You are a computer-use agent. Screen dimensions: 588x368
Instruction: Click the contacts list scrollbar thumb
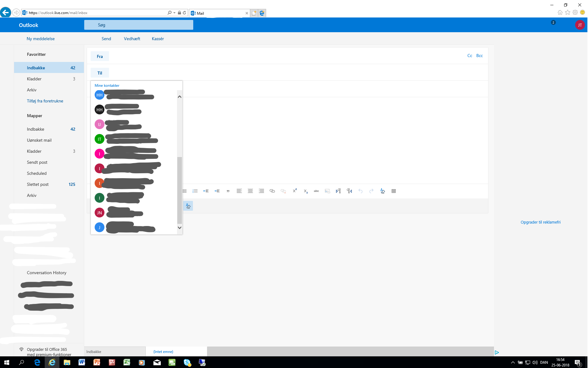pos(180,190)
